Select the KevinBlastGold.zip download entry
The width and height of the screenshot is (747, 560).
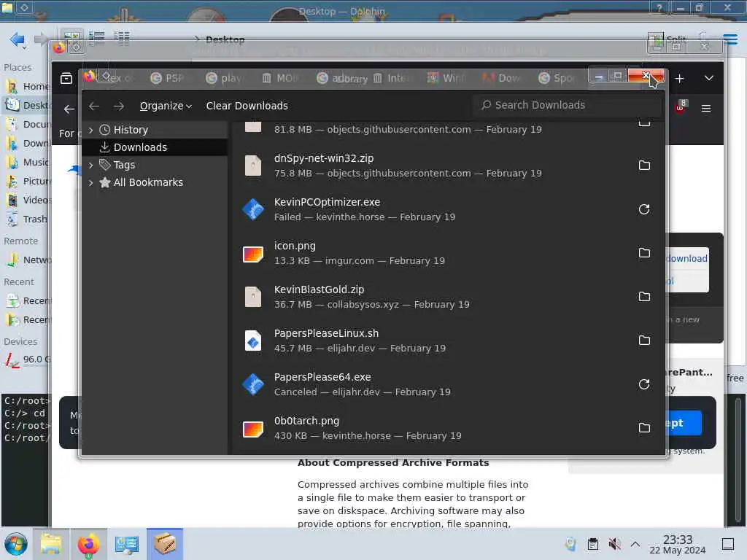pyautogui.click(x=448, y=297)
